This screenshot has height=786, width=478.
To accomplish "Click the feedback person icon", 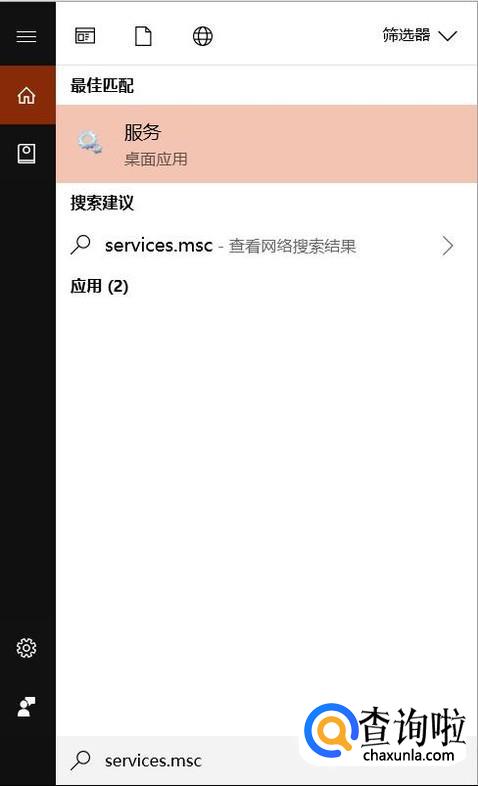I will pyautogui.click(x=26, y=706).
